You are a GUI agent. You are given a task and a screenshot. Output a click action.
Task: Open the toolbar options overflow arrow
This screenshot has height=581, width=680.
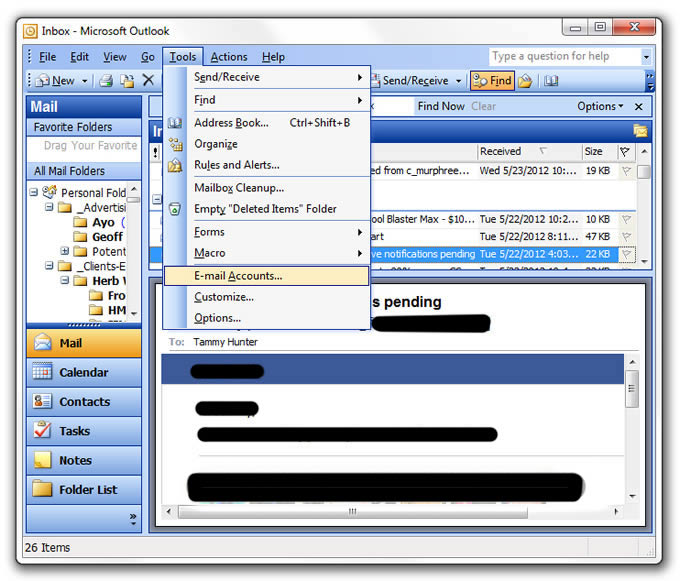(x=650, y=81)
